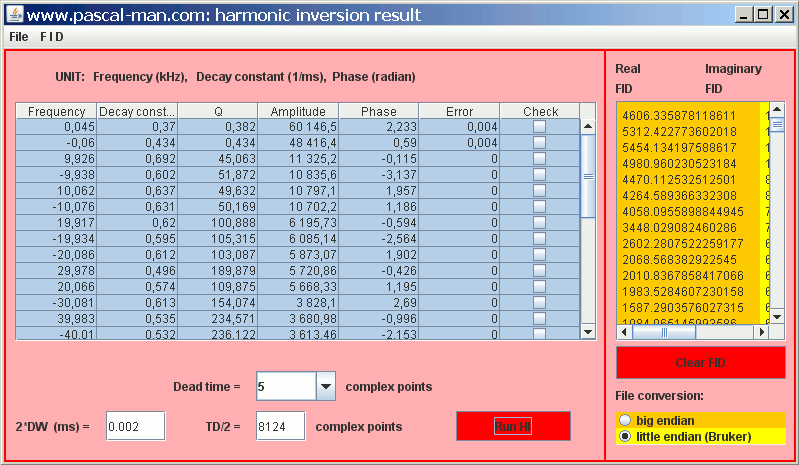
Task: Open the File menu
Action: 19,36
